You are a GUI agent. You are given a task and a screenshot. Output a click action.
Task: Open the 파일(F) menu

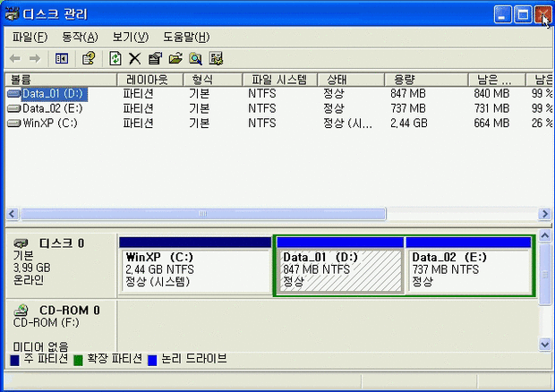click(30, 38)
